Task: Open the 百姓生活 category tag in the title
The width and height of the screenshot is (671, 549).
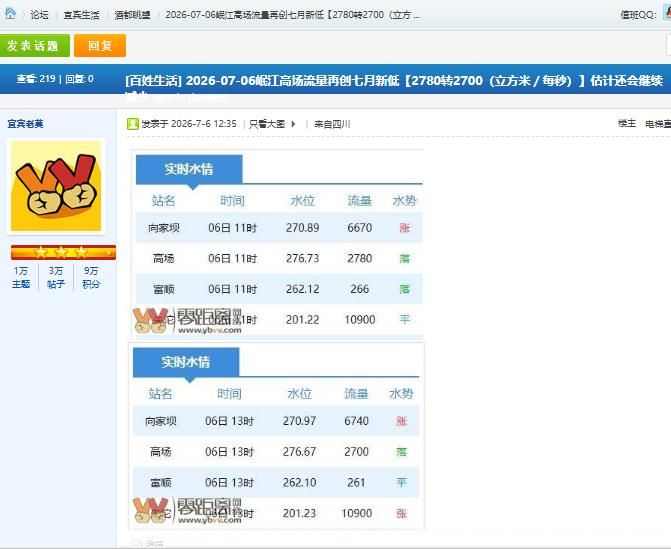Action: 154,80
